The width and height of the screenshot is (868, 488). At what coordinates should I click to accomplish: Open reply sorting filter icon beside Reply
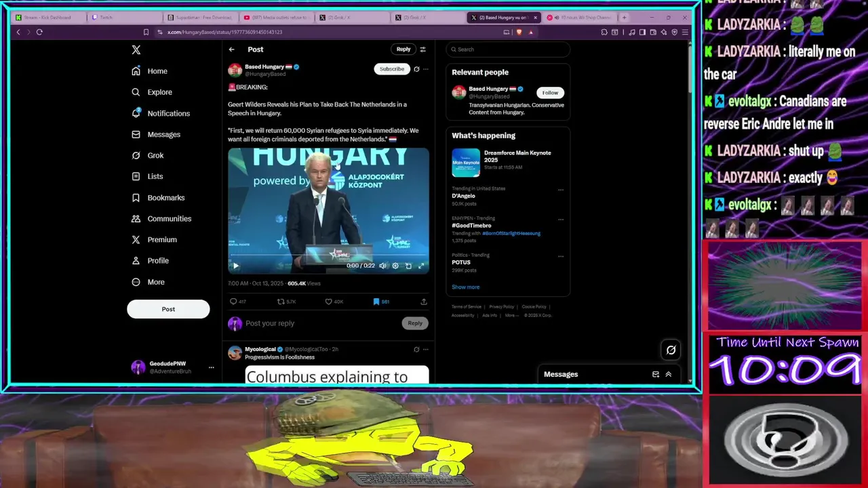pyautogui.click(x=422, y=49)
